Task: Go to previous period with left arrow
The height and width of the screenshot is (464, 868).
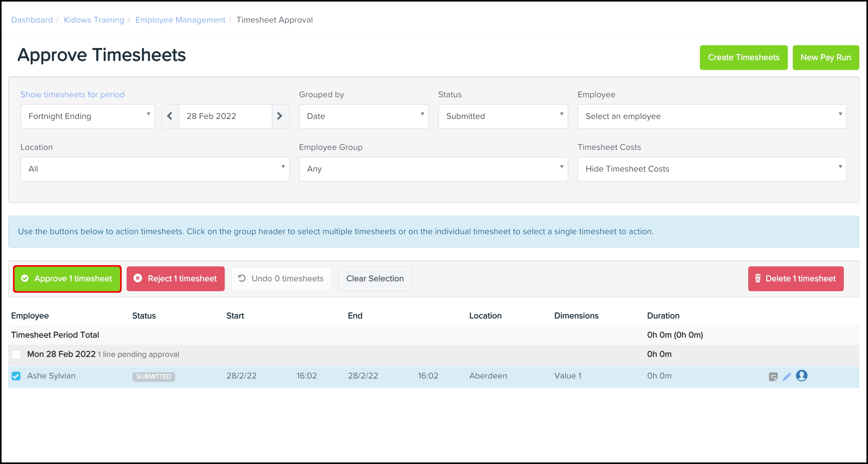Action: pyautogui.click(x=170, y=116)
